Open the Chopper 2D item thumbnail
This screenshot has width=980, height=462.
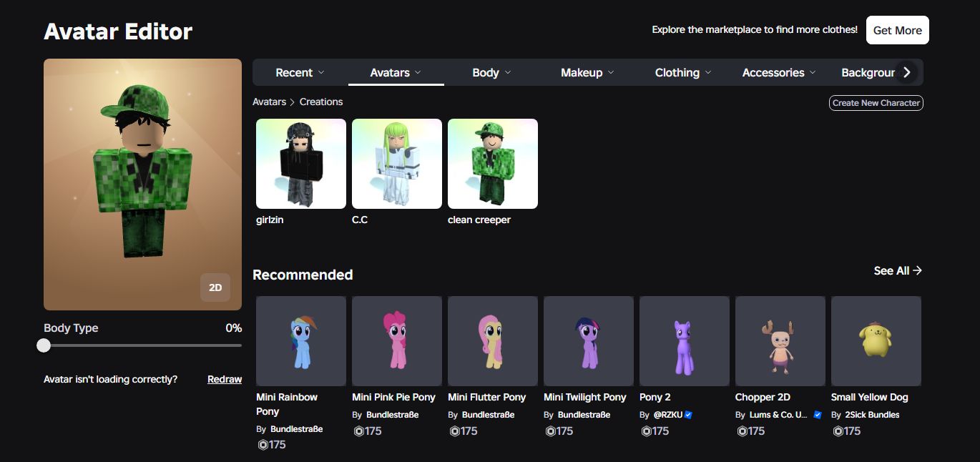coord(780,341)
